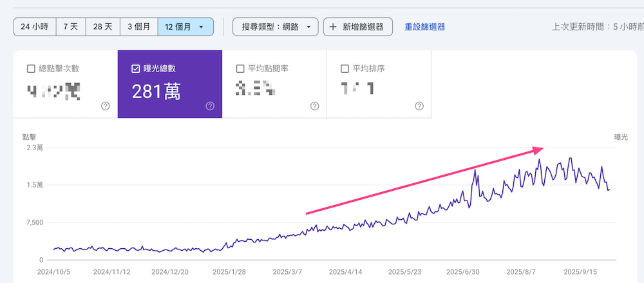Switch to the 7 天 time range

70,27
